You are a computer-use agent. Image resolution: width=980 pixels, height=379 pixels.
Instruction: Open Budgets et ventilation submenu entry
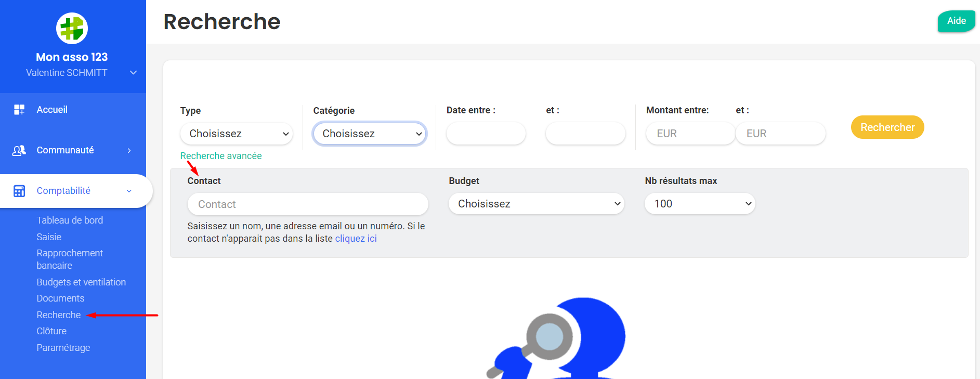coord(81,282)
